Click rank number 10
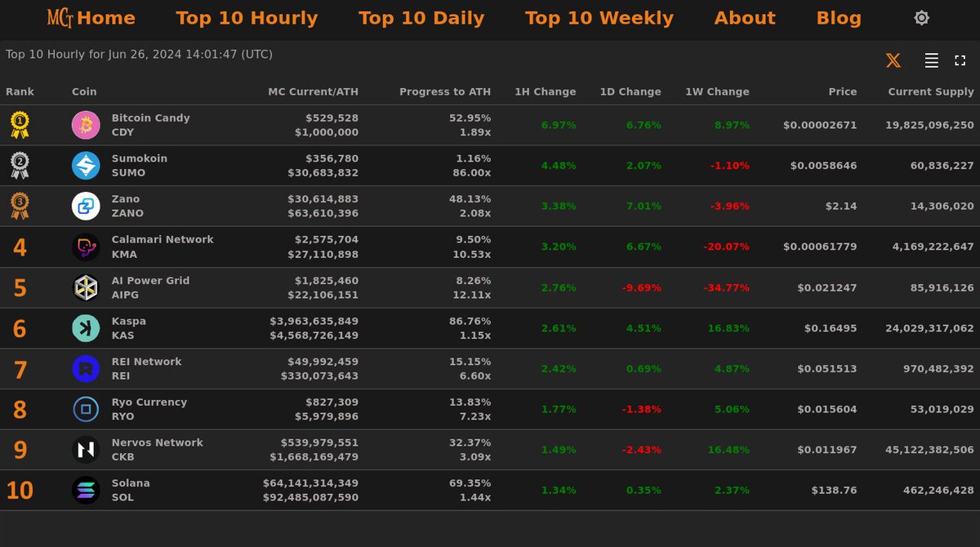Screen dimensions: 980x547 click(20, 491)
